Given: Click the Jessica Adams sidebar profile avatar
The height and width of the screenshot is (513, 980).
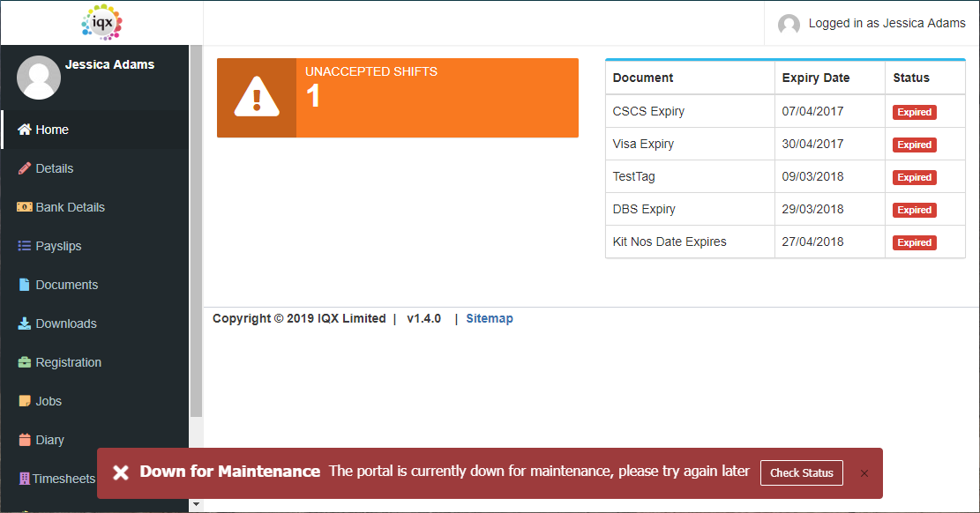Looking at the screenshot, I should [x=39, y=78].
